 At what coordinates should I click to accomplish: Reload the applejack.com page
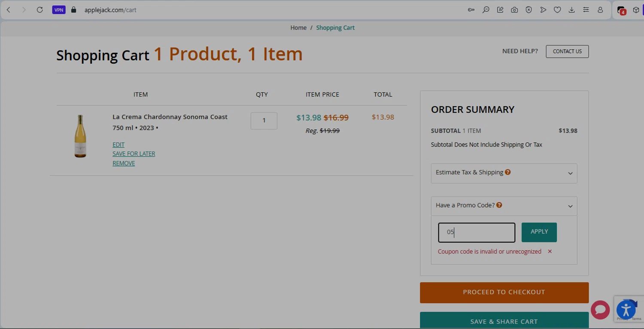[39, 10]
